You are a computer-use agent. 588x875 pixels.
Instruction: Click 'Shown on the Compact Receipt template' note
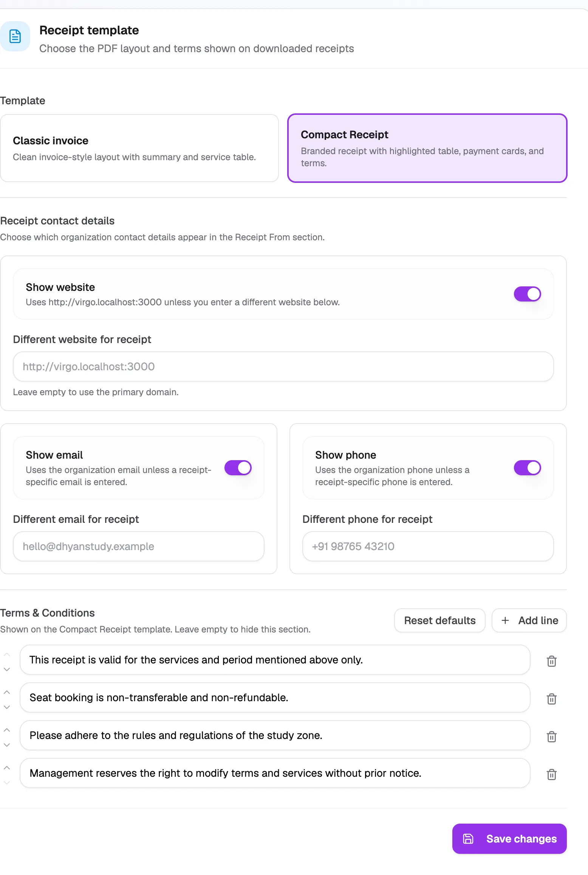click(155, 629)
